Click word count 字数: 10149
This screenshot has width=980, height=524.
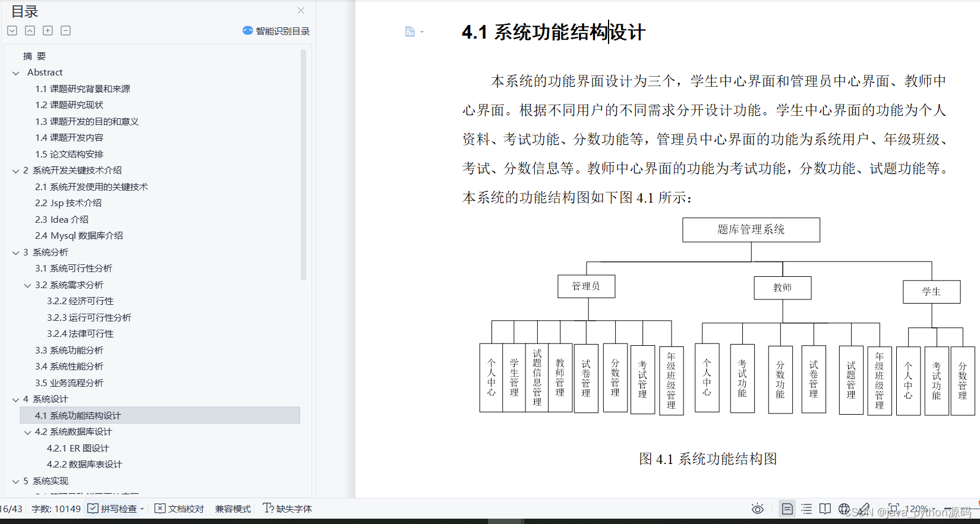point(56,509)
